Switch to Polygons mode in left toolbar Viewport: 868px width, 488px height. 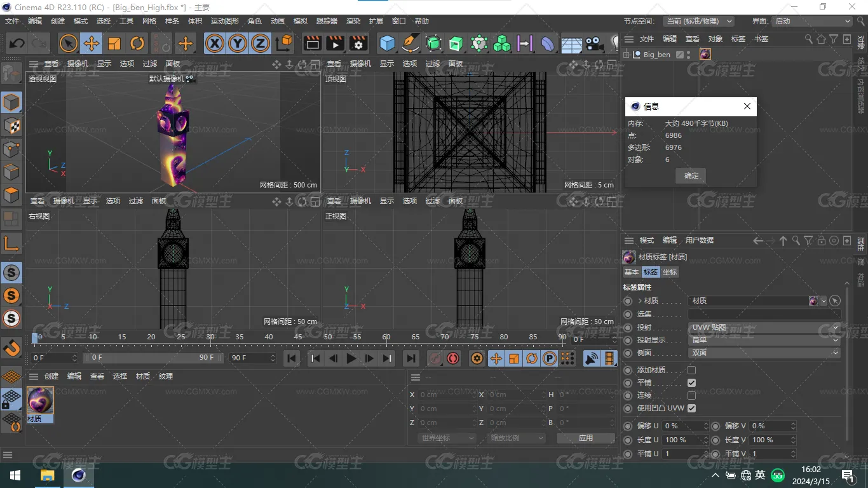click(12, 195)
